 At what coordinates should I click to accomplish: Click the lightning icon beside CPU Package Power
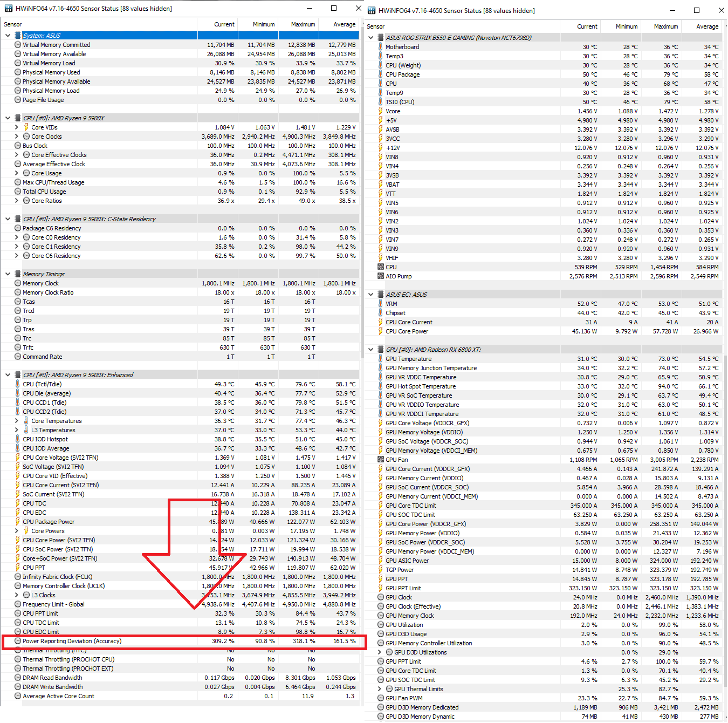(x=18, y=522)
